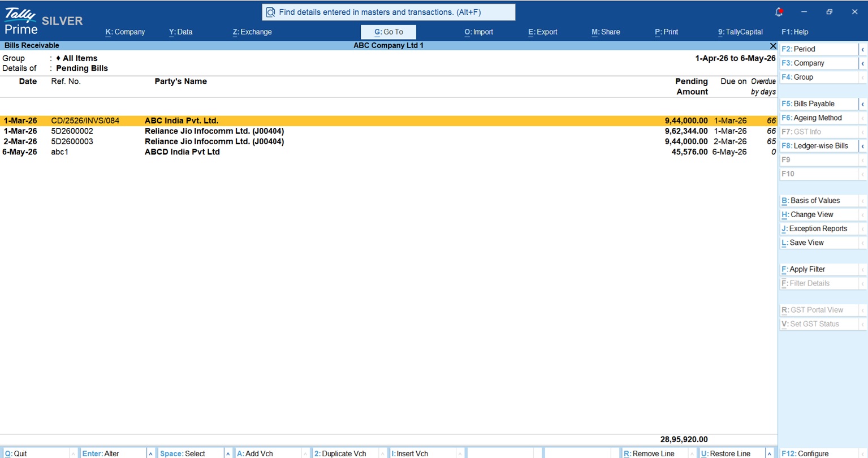Click B: Basis of Values
Viewport: 868px width, 458px height.
[x=819, y=201]
